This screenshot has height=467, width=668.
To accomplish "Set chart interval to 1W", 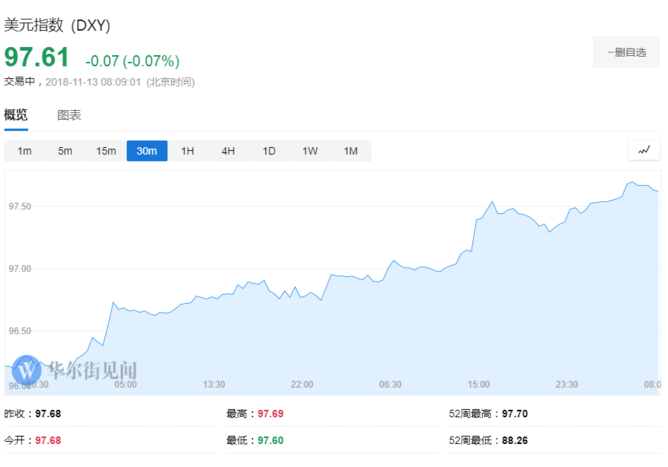I will [310, 151].
